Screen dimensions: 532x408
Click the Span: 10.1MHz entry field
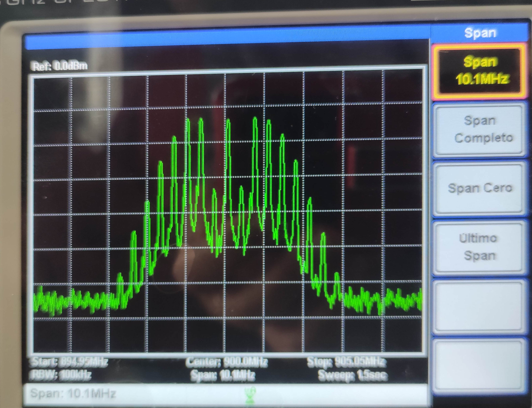click(73, 393)
